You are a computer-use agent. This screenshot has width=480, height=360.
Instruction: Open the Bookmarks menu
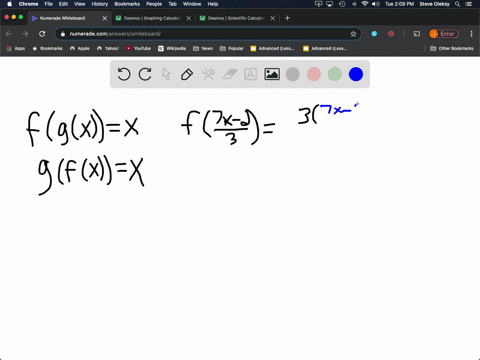(x=127, y=4)
